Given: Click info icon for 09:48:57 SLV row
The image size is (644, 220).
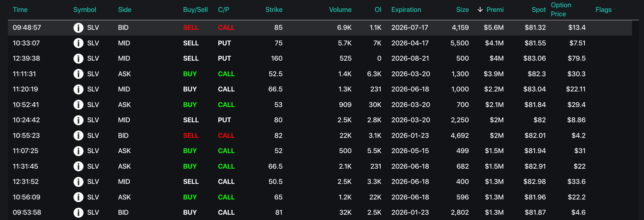Looking at the screenshot, I should (x=78, y=28).
